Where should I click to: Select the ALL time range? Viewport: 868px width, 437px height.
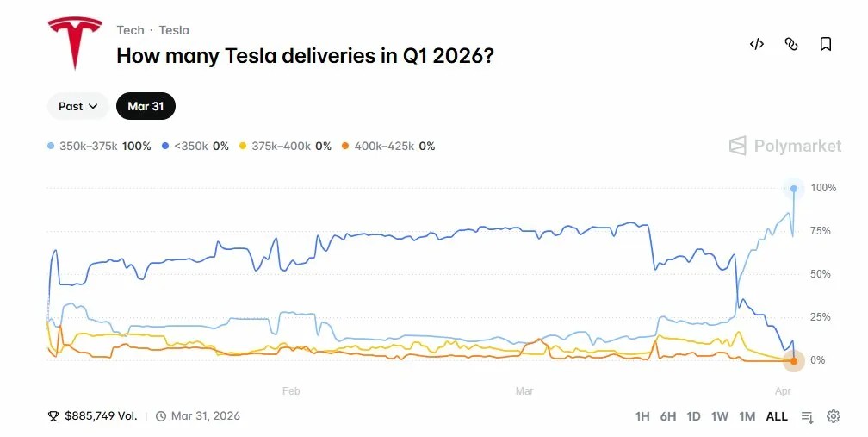[x=777, y=416]
